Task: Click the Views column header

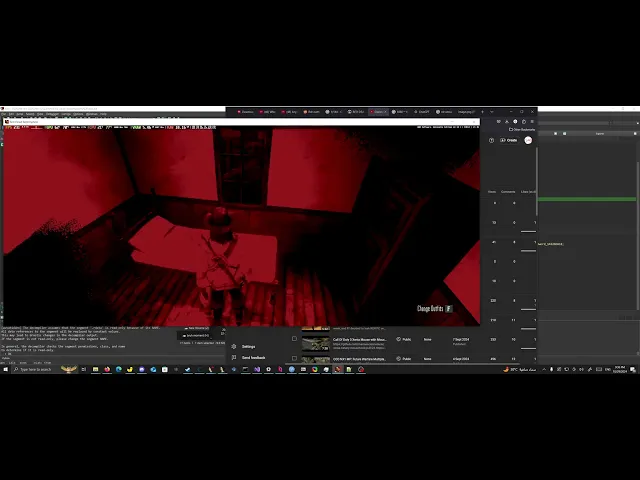Action: pos(492,191)
